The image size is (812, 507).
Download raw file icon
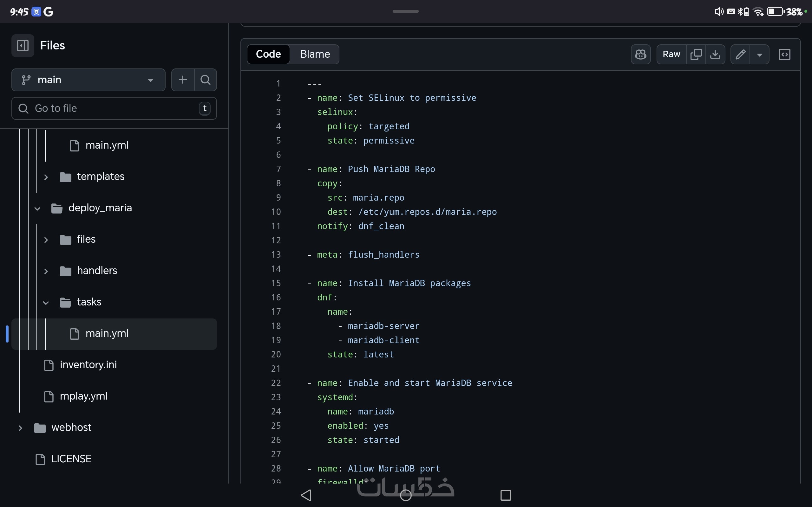pos(715,54)
